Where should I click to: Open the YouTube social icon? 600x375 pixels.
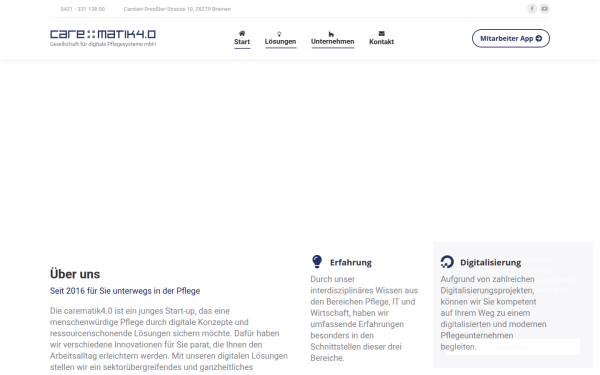pos(545,9)
